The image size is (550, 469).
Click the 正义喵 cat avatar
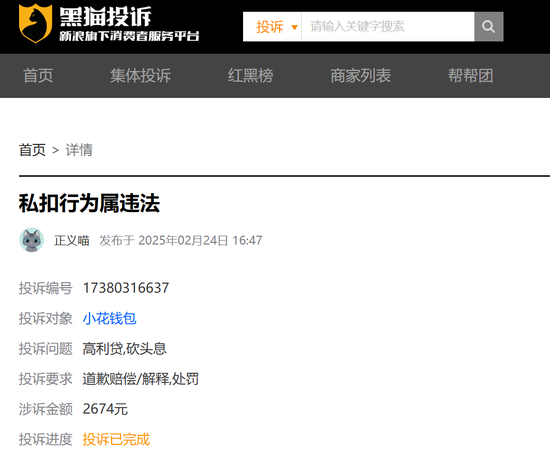tap(32, 240)
